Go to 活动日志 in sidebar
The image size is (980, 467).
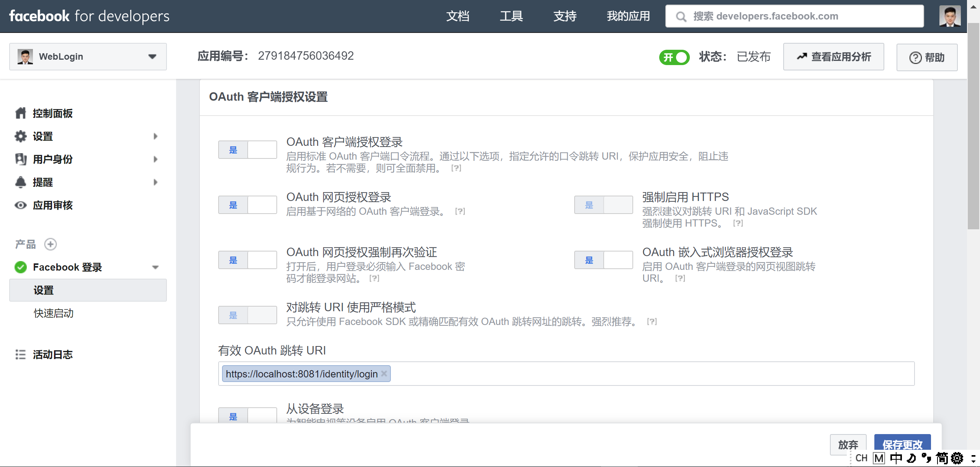pos(53,354)
